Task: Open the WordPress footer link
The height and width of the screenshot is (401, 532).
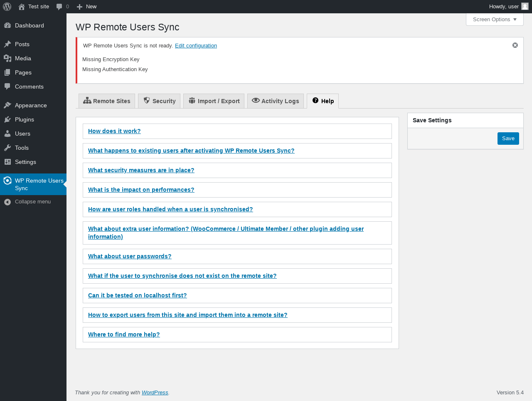Action: [155, 393]
